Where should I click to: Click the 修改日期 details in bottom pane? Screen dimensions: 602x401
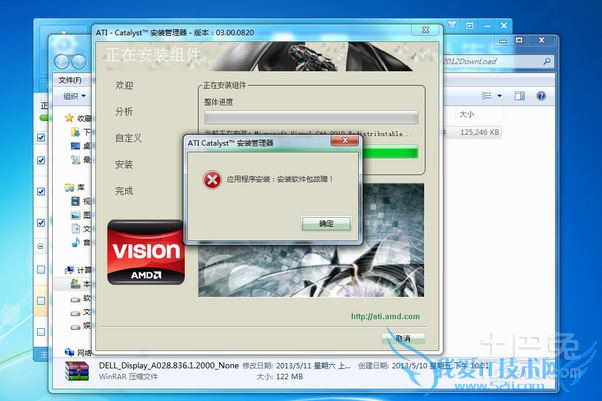296,366
